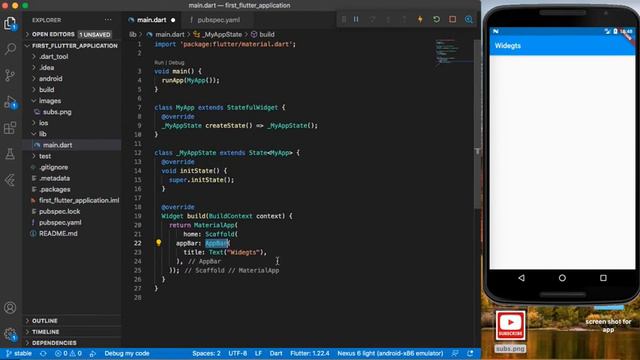Restart debug session with green arrow

pos(436,19)
